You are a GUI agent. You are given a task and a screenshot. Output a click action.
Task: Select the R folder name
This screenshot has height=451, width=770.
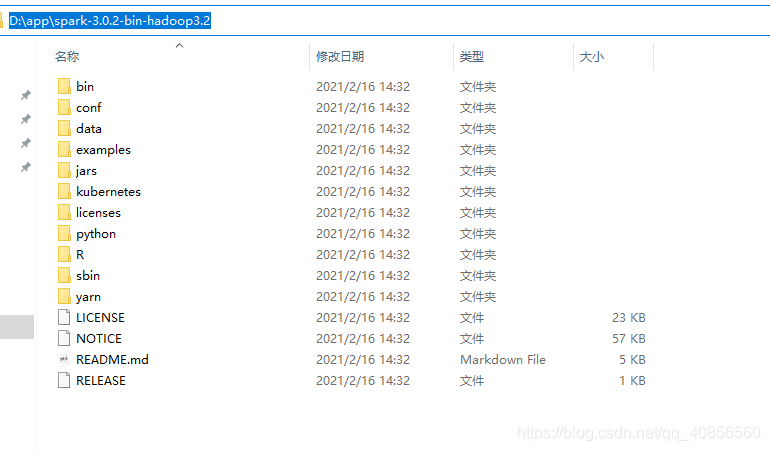pos(80,254)
